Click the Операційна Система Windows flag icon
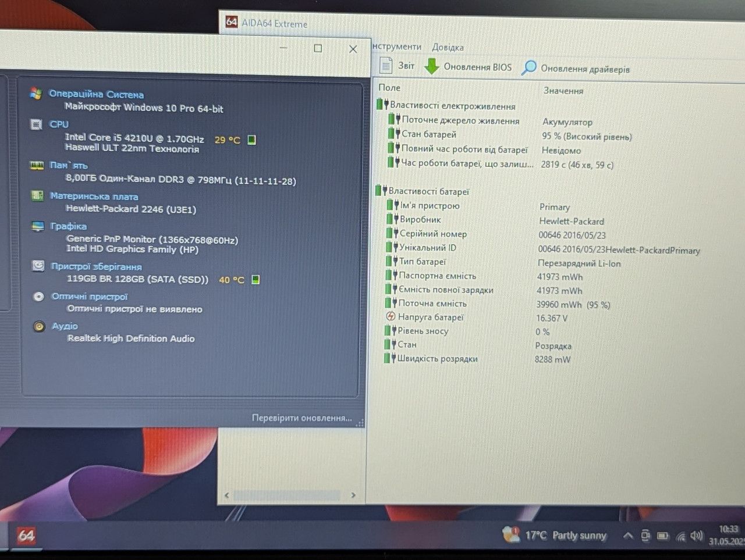The width and height of the screenshot is (745, 560). pyautogui.click(x=36, y=94)
